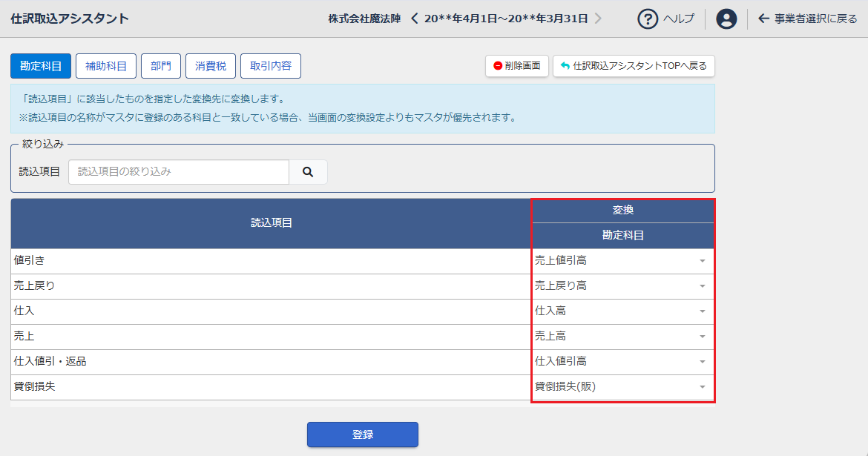Click the help question mark icon
The width and height of the screenshot is (868, 456).
coord(648,19)
